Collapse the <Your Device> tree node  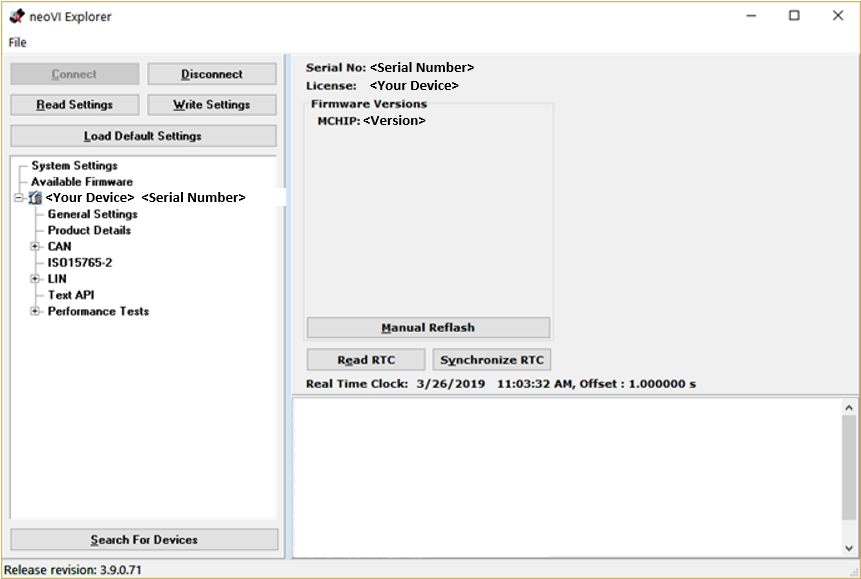[19, 198]
